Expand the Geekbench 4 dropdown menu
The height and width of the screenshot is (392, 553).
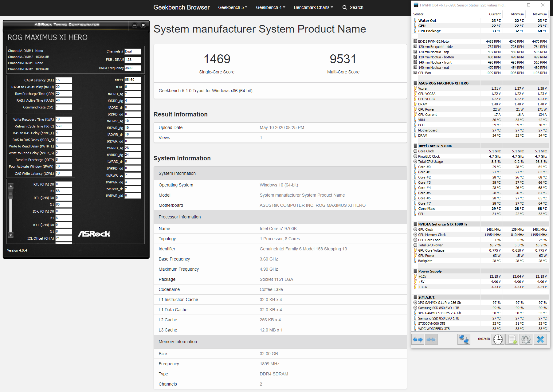tap(270, 7)
